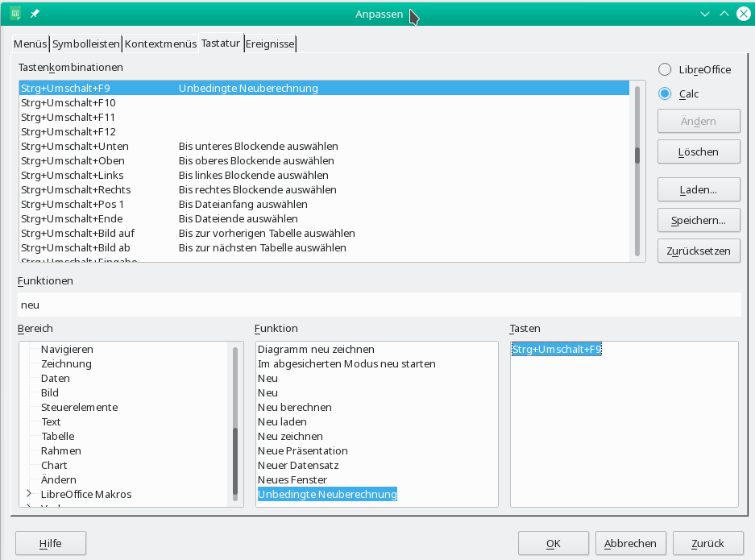Go to the Kontextmenüs tab
Image resolution: width=755 pixels, height=560 pixels.
160,44
